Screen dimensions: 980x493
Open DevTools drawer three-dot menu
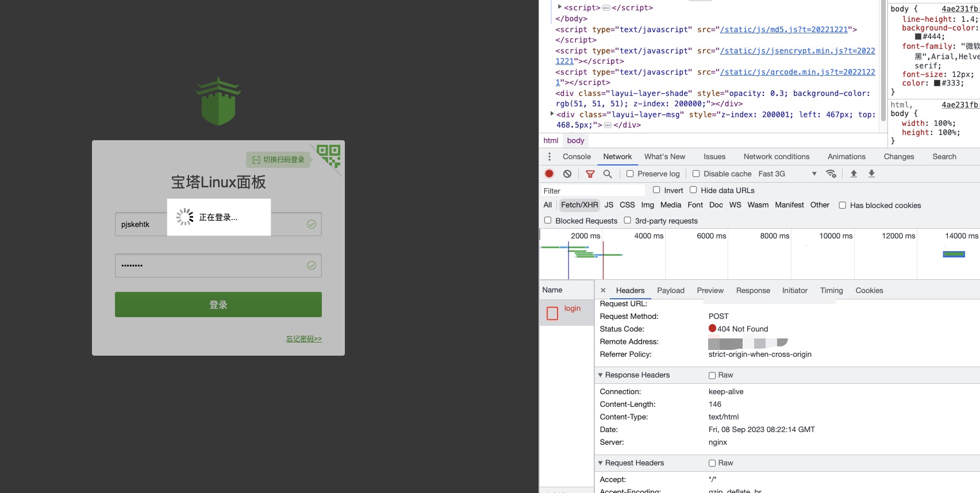tap(549, 156)
